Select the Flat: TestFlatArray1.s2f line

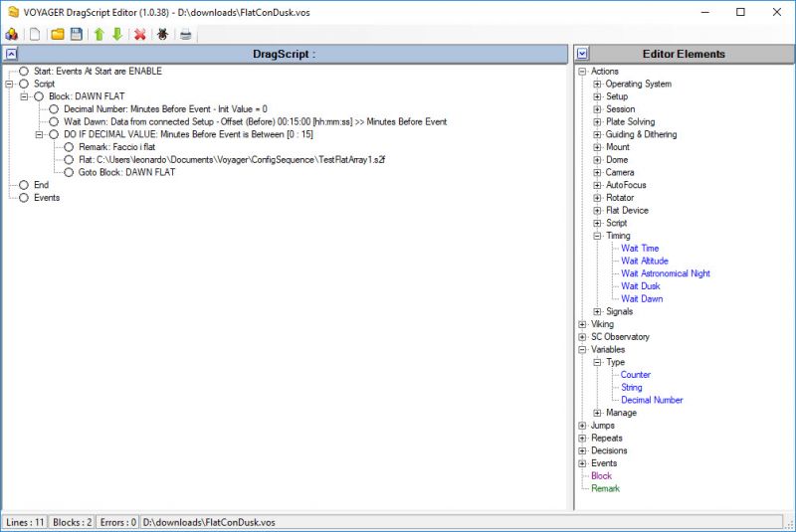pos(232,160)
